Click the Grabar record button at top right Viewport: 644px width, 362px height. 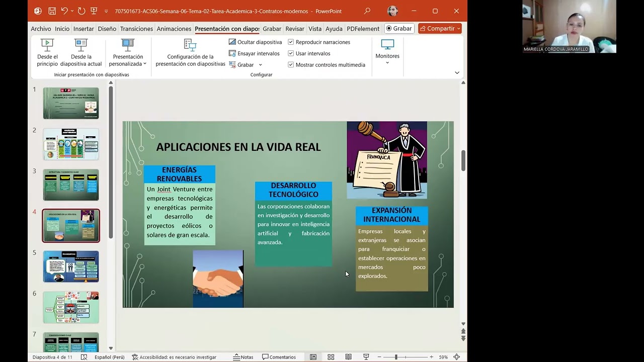coord(399,29)
